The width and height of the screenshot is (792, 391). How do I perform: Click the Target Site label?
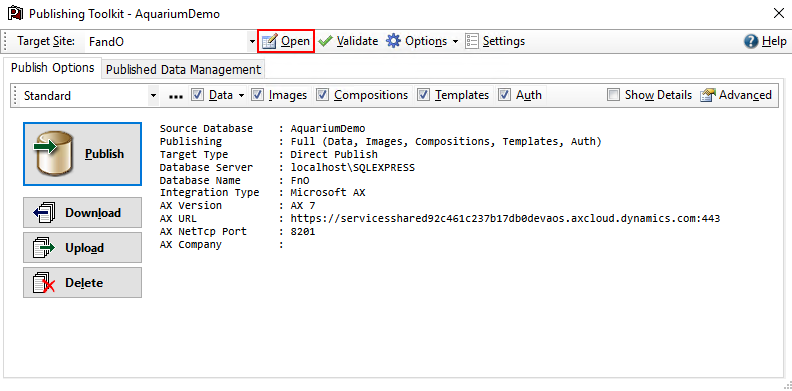point(46,41)
